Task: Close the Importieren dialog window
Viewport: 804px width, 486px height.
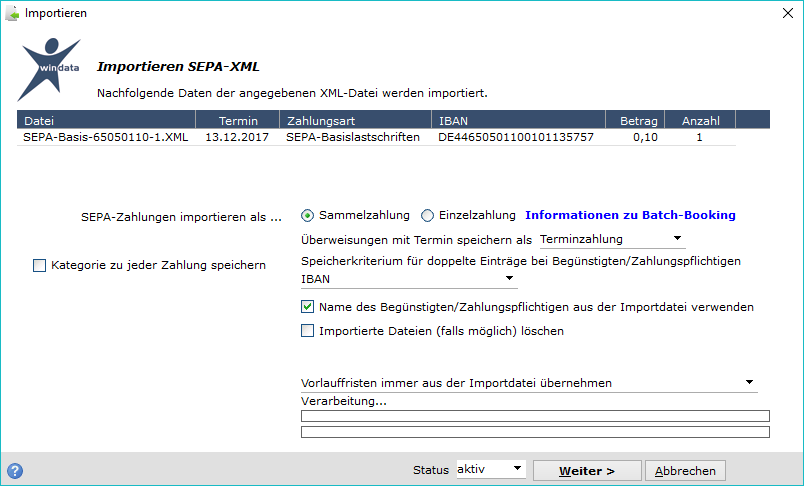Action: coord(788,13)
